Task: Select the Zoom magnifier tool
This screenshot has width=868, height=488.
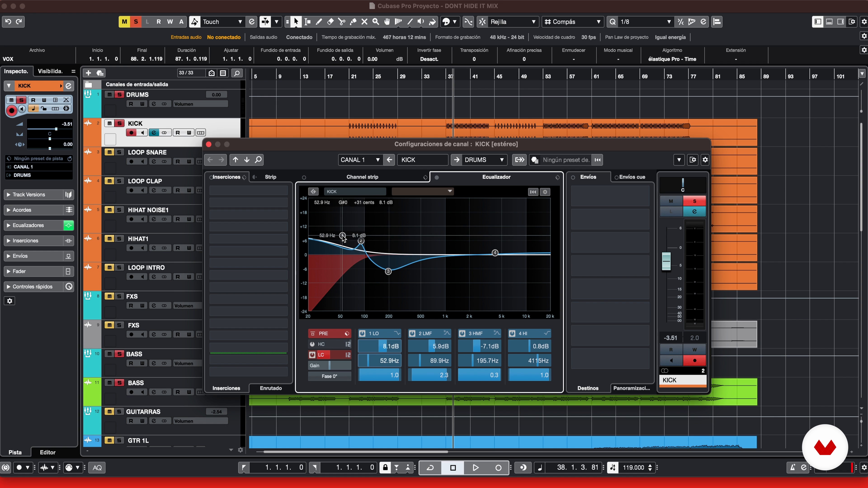Action: pyautogui.click(x=376, y=22)
